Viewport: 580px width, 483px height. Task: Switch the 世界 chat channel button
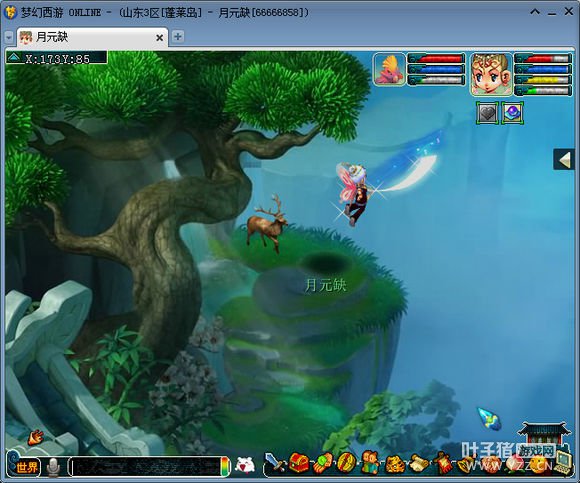coord(26,467)
